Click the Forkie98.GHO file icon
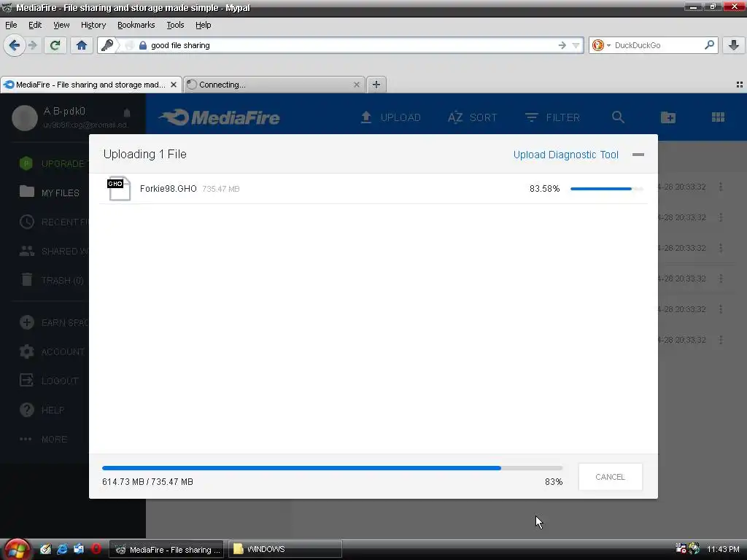Screen dimensions: 747x560 tap(119, 189)
